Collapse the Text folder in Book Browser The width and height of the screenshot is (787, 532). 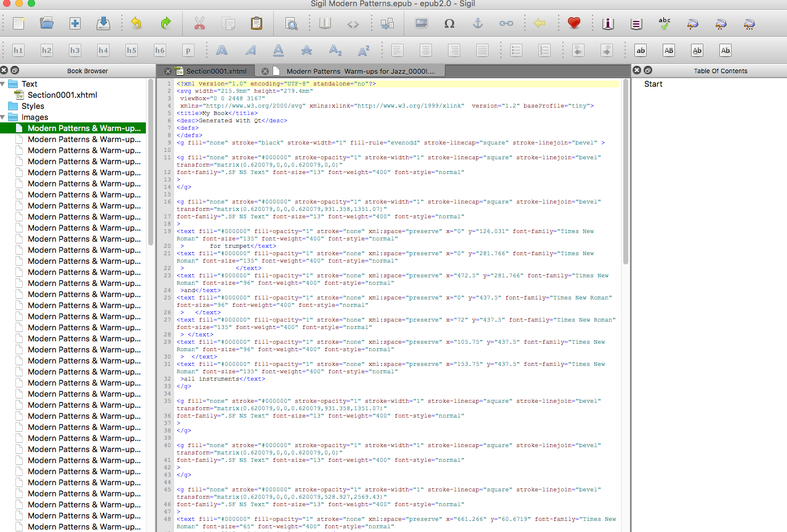click(x=4, y=84)
